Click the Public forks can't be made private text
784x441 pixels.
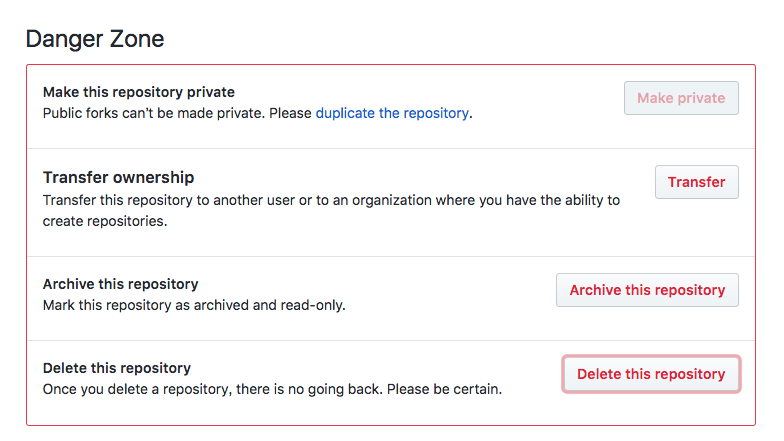[x=154, y=114]
